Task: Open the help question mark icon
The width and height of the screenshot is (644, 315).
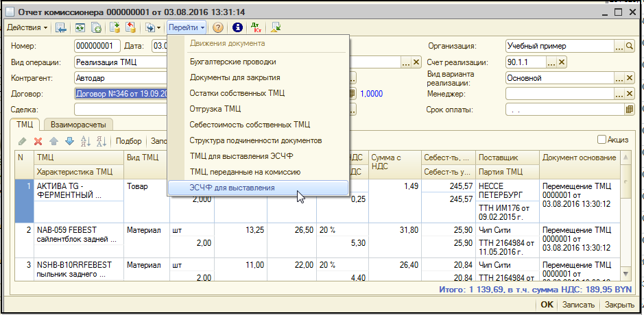Action: pyautogui.click(x=218, y=27)
